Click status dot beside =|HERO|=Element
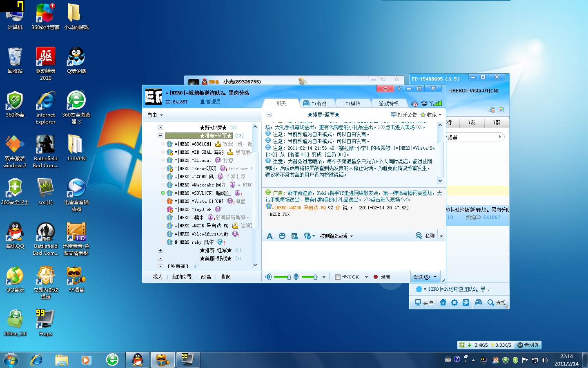This screenshot has width=588, height=368. 163,160
